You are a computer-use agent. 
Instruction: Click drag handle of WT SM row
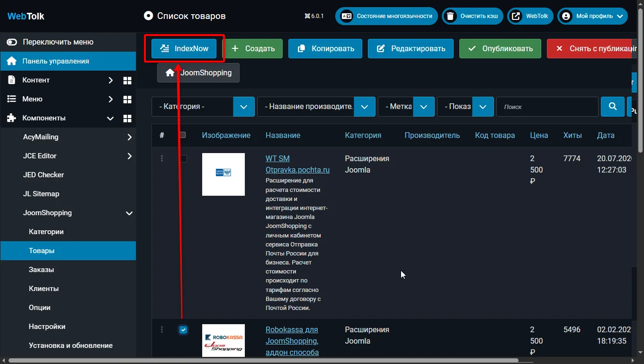[162, 159]
